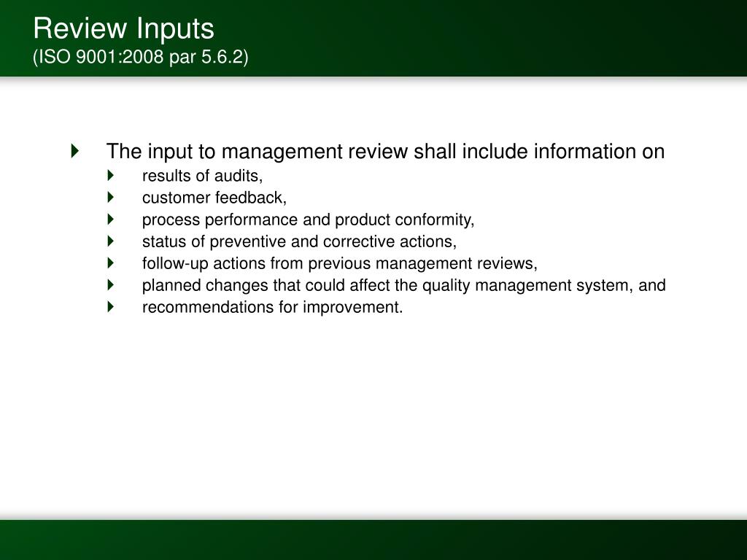Click "follow-up actions from previous management reviews,"
The image size is (747, 560).
[x=340, y=263]
